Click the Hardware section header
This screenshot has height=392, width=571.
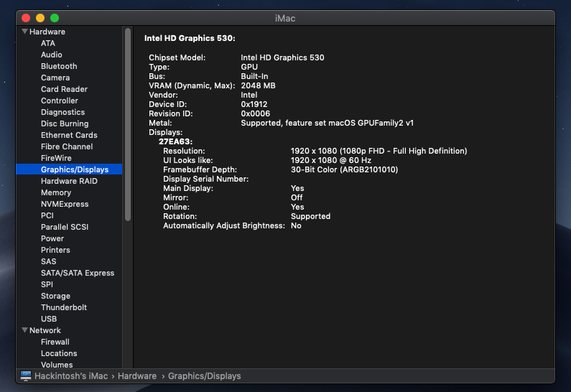click(47, 32)
